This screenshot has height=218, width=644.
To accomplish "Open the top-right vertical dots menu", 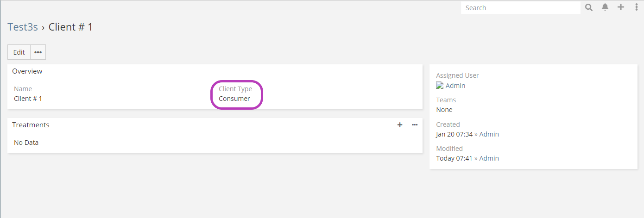I will 637,7.
